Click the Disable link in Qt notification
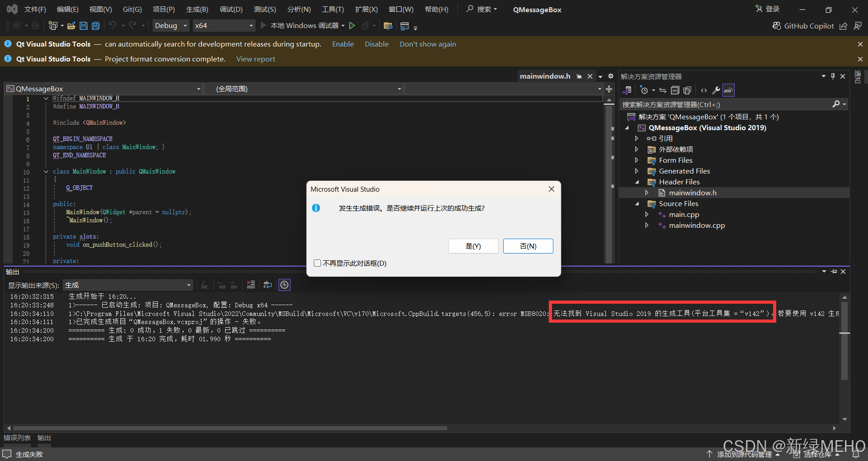 coord(377,44)
